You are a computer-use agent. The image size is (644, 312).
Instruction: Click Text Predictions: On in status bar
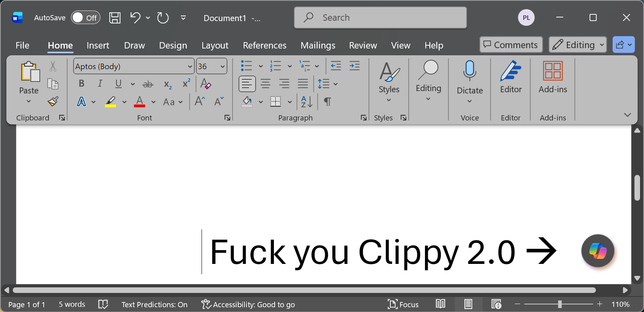pyautogui.click(x=154, y=304)
